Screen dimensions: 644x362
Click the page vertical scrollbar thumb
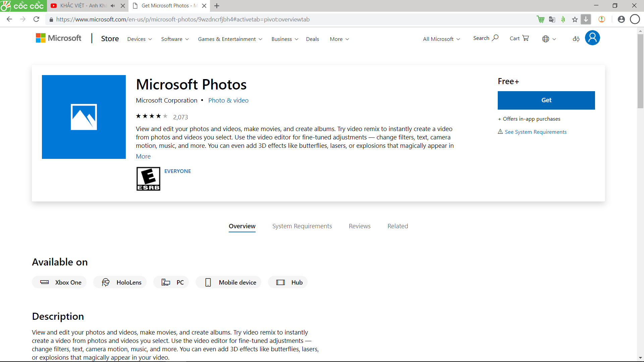(x=640, y=70)
